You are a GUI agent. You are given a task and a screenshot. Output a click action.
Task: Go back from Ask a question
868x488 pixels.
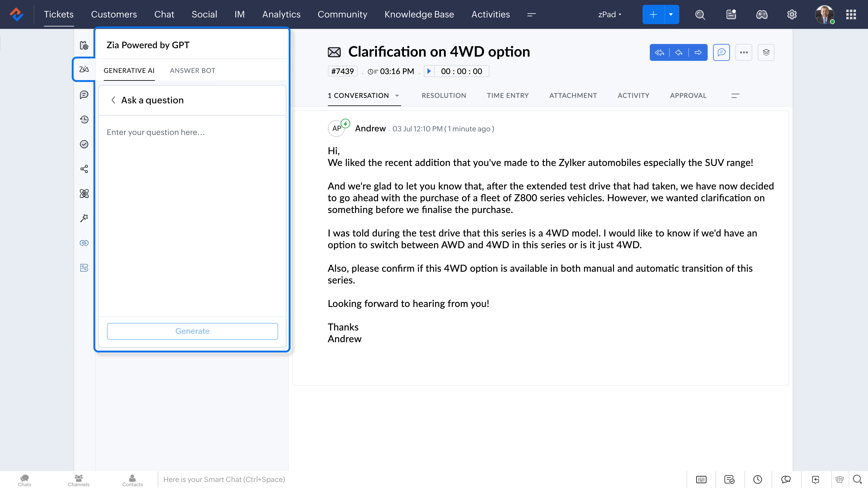[x=114, y=100]
